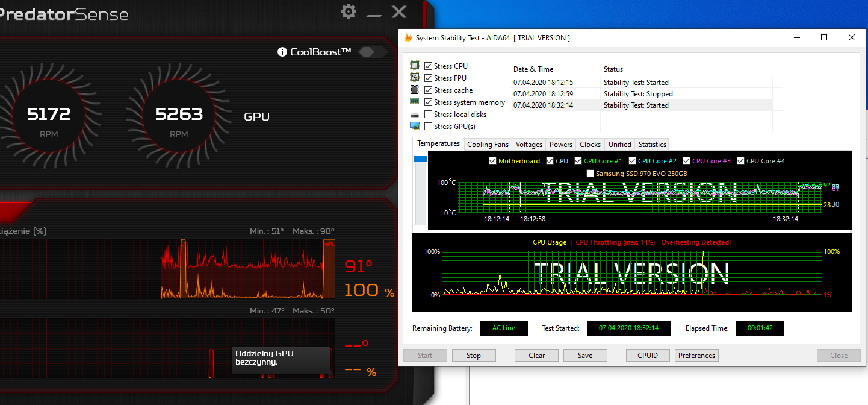
Task: Open the Statistics tab
Action: [652, 145]
